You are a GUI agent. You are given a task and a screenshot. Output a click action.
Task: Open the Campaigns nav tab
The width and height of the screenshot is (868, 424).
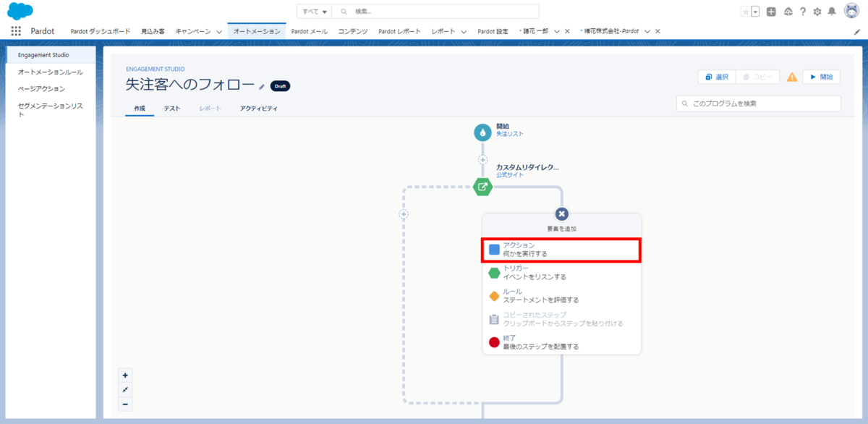point(193,32)
